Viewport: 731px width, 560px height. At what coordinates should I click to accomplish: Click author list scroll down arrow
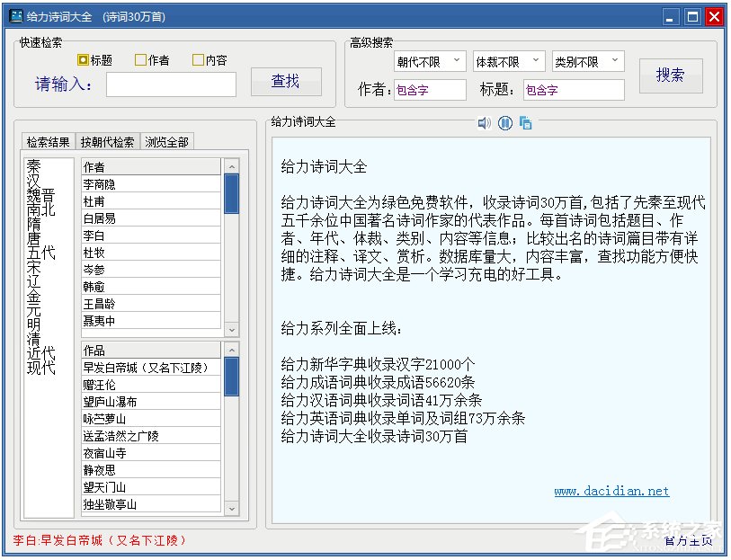point(231,329)
